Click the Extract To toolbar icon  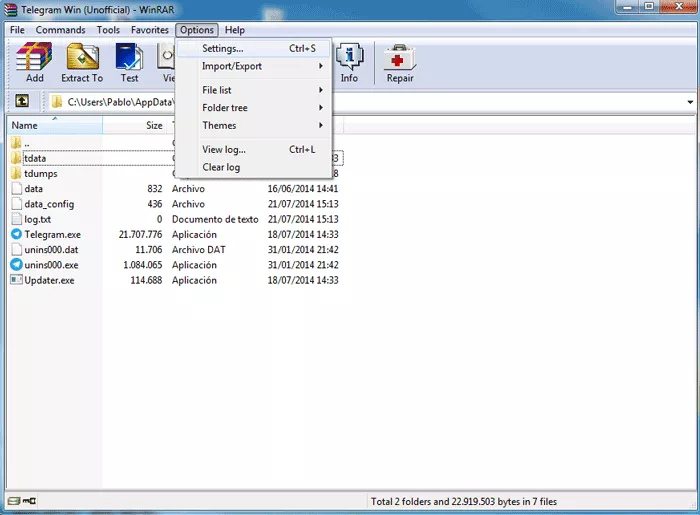tap(83, 56)
